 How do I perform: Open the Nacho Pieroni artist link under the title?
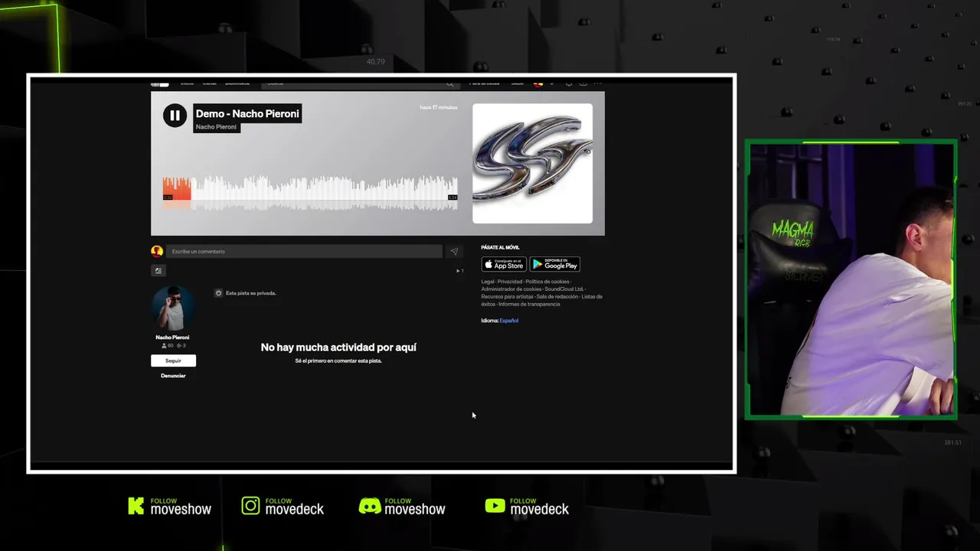point(216,127)
